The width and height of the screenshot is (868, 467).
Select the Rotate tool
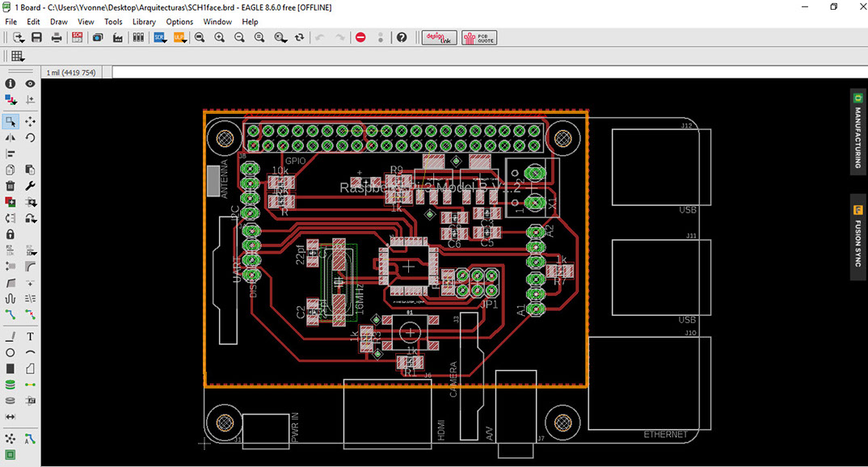click(x=31, y=137)
